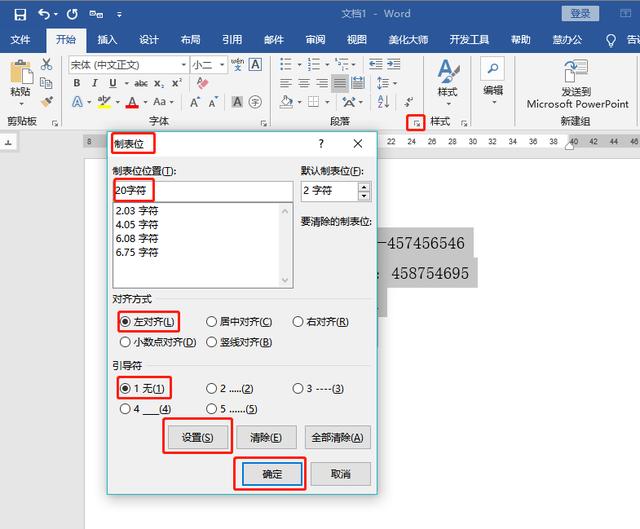The height and width of the screenshot is (529, 640).
Task: Select leader option 5 dots
Action: point(232,409)
